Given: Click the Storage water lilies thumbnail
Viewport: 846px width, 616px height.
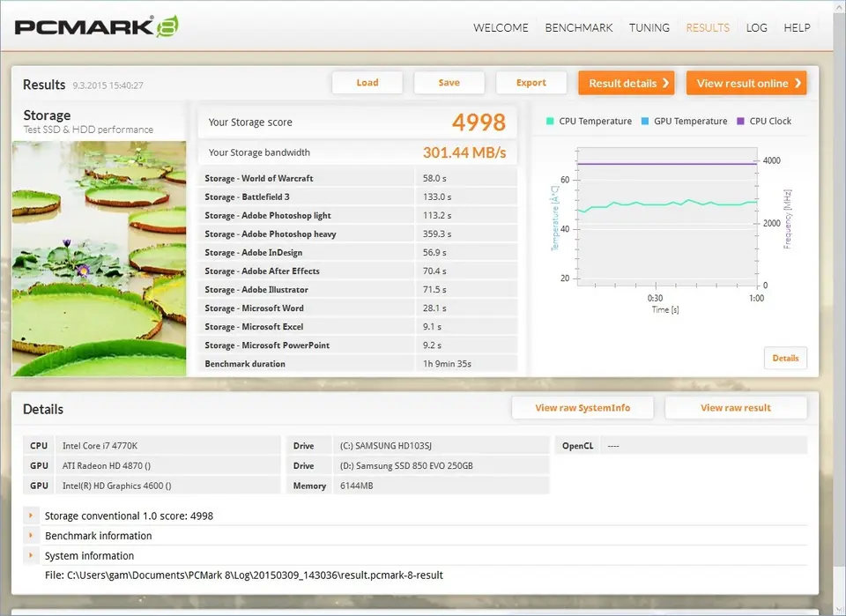Looking at the screenshot, I should [99, 258].
